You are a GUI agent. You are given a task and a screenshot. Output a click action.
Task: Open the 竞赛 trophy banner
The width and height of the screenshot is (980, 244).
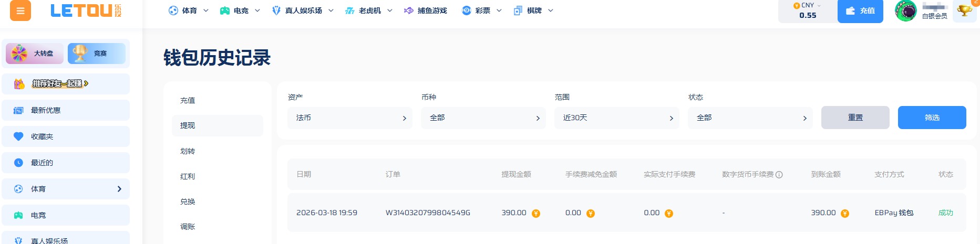(97, 54)
